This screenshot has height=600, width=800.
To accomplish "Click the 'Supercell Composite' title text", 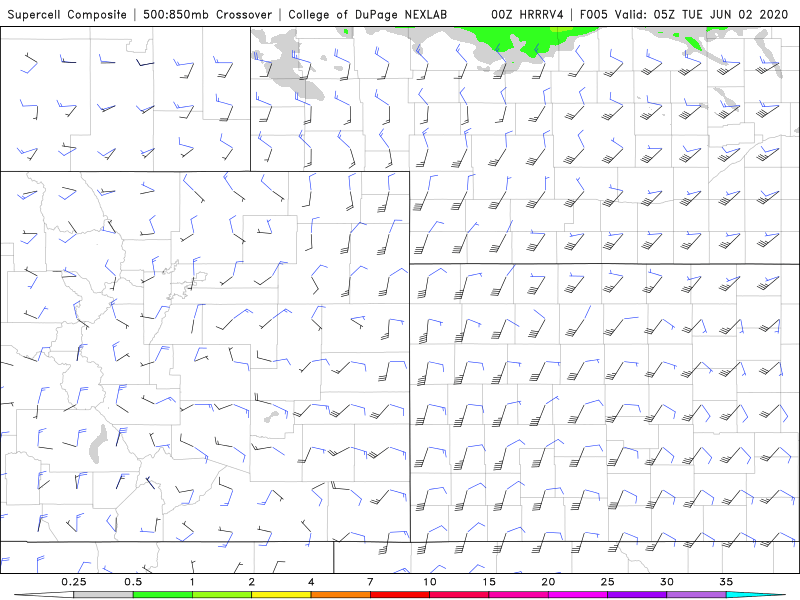I will (67, 14).
